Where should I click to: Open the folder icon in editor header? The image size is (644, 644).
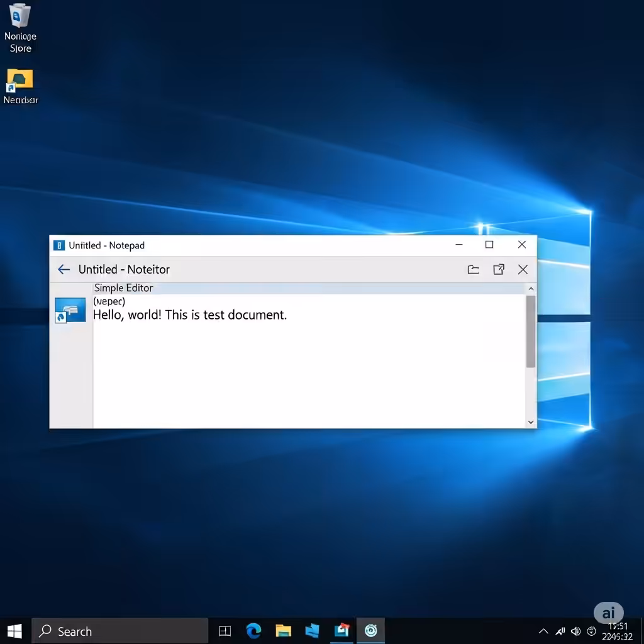pyautogui.click(x=473, y=269)
